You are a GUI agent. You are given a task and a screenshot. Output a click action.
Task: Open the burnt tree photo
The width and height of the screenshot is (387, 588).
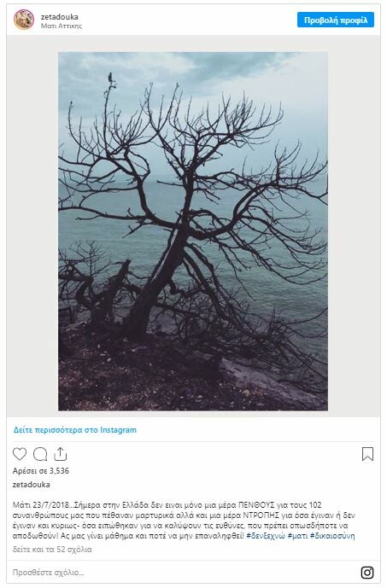193,231
